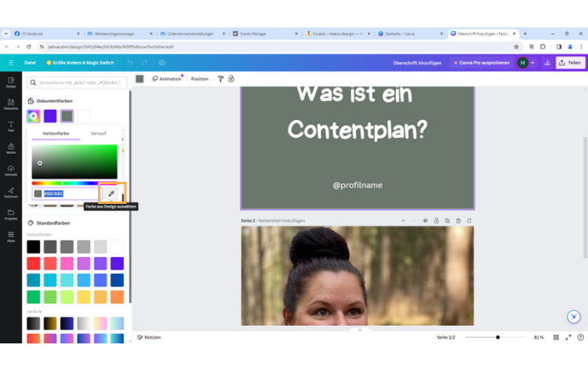Bookmark page with star icon
This screenshot has width=588, height=392.
[516, 46]
